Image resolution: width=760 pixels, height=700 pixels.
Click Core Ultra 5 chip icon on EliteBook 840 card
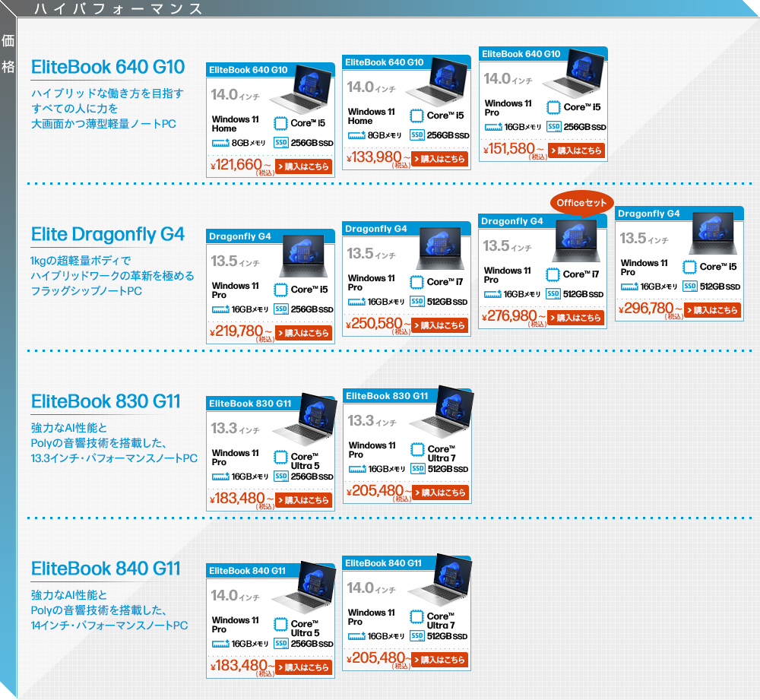tap(280, 625)
